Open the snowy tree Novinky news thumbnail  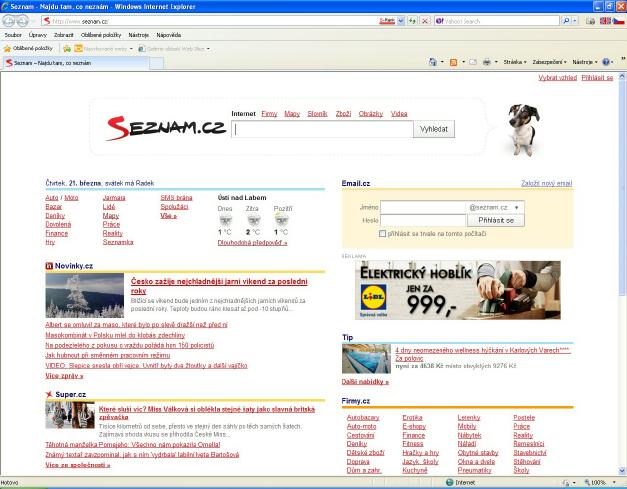(x=85, y=295)
